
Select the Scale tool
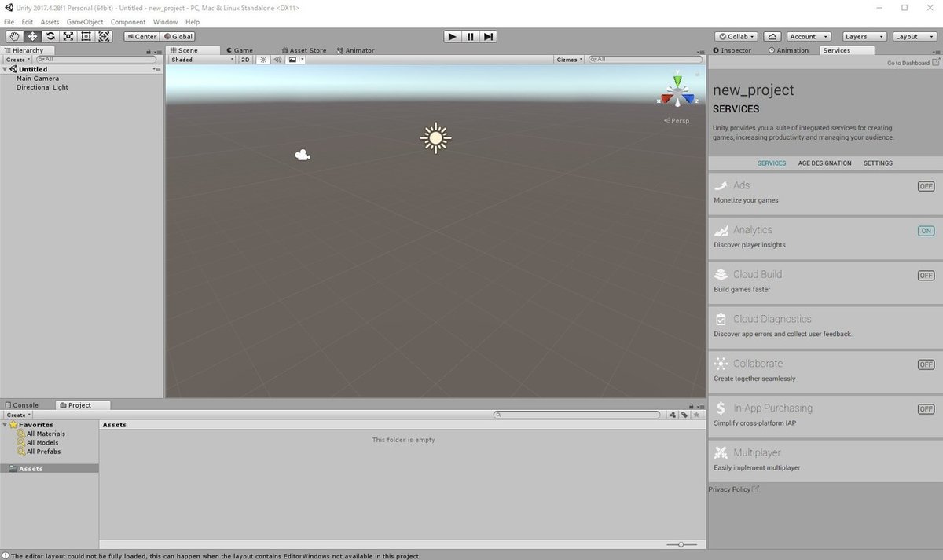(x=68, y=36)
